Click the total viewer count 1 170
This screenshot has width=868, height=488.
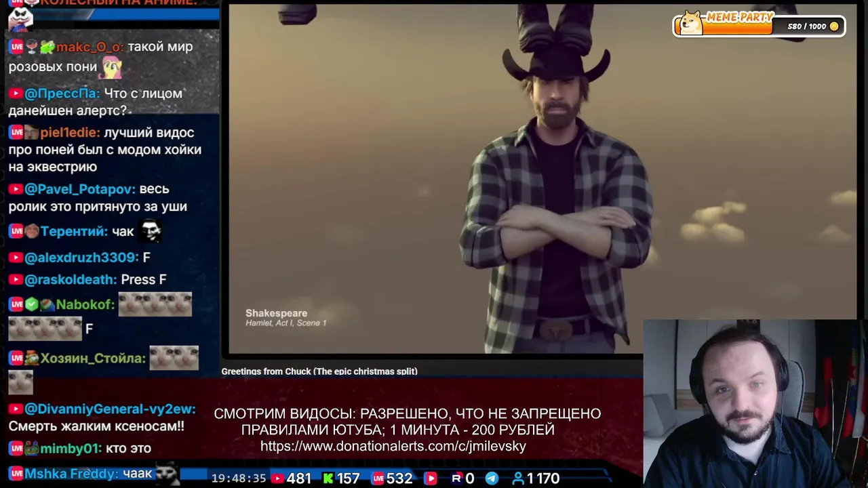pos(543,479)
